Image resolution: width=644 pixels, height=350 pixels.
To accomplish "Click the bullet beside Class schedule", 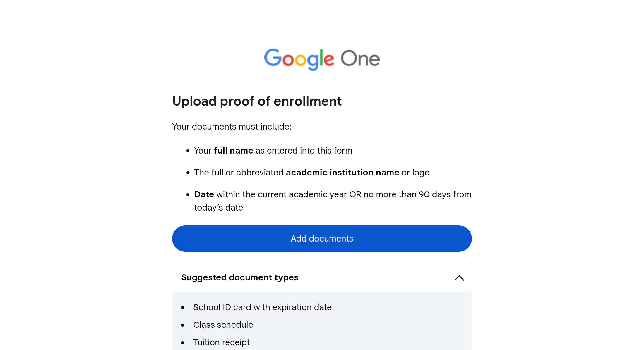I will tap(183, 325).
